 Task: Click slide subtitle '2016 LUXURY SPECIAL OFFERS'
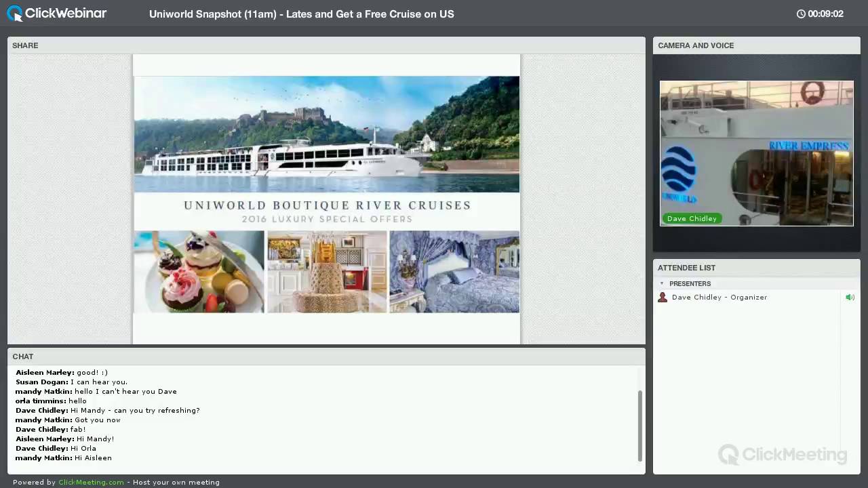(x=327, y=220)
